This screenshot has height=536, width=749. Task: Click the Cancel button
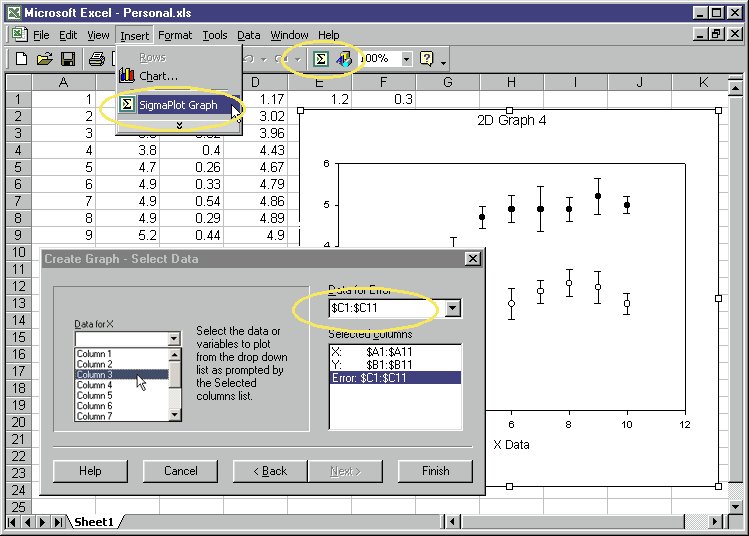pos(180,471)
